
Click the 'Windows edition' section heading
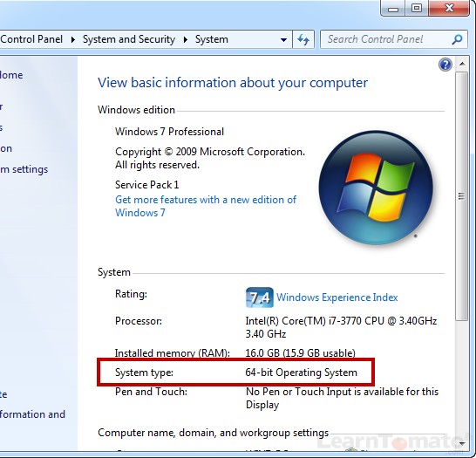[136, 110]
